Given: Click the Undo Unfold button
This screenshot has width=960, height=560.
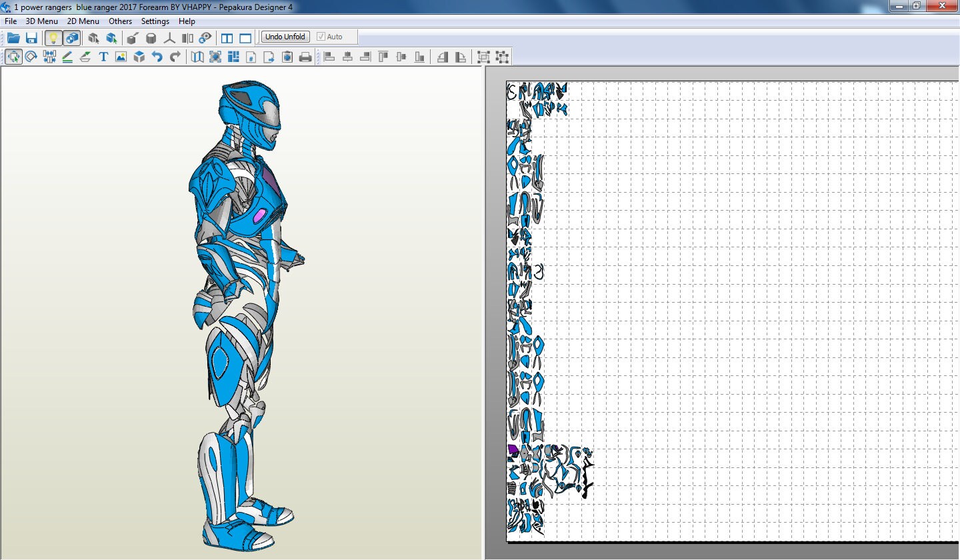Looking at the screenshot, I should pyautogui.click(x=285, y=37).
